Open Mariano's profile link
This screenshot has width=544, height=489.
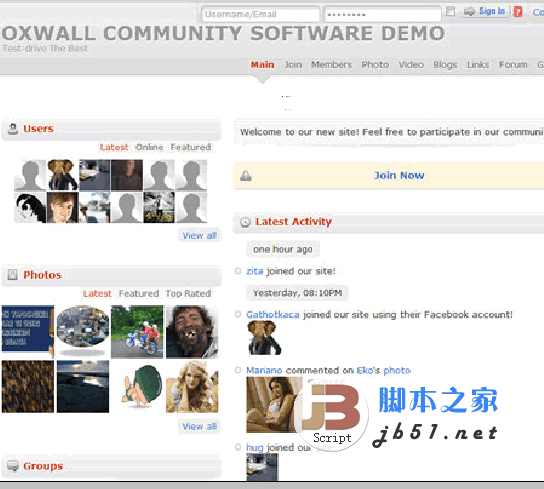264,371
